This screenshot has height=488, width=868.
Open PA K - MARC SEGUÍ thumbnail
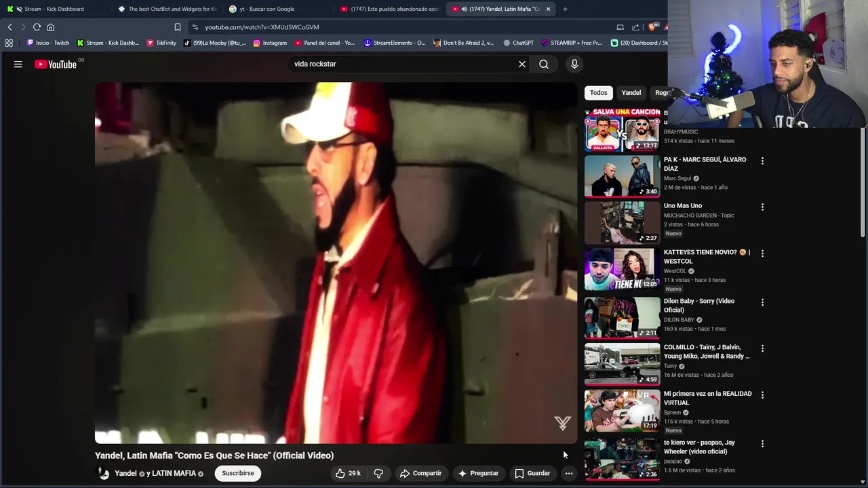[x=622, y=176]
